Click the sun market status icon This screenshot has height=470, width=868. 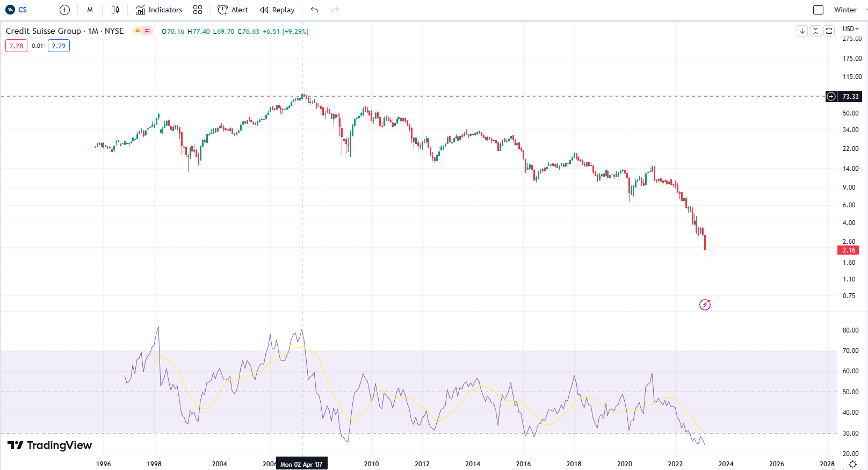(138, 31)
